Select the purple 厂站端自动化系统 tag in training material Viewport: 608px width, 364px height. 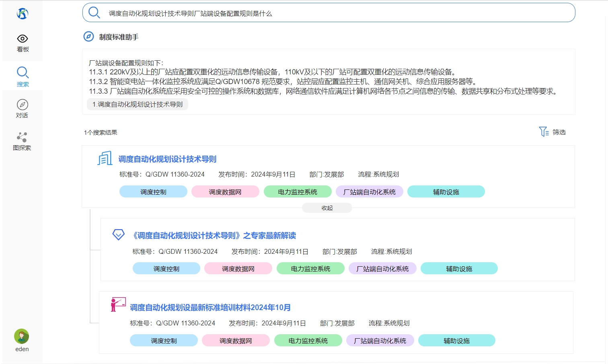pyautogui.click(x=380, y=341)
